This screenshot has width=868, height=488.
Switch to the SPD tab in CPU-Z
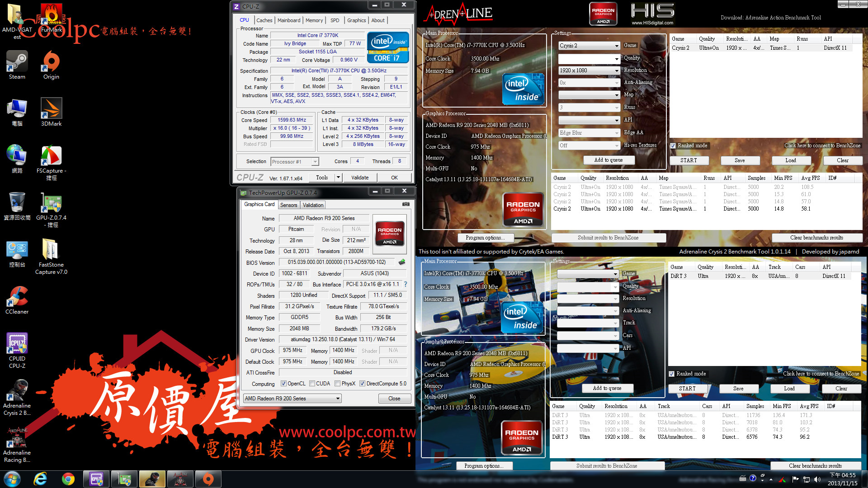tap(335, 20)
